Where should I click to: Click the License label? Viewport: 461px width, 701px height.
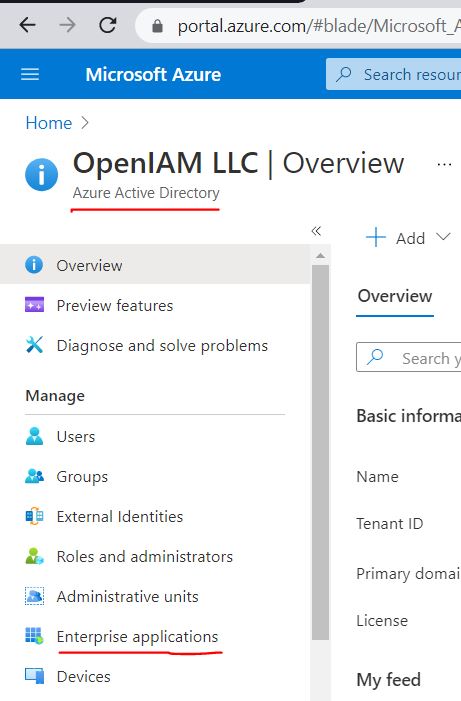click(x=382, y=621)
